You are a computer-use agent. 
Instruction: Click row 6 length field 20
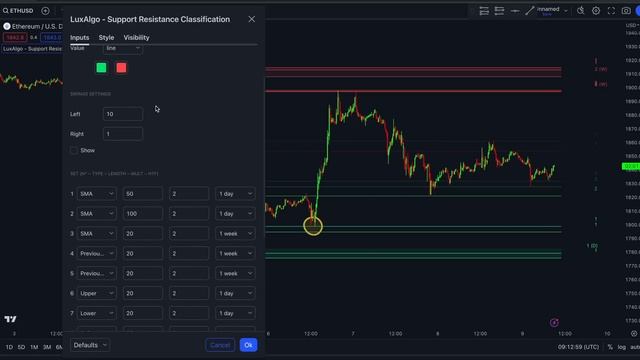click(142, 293)
